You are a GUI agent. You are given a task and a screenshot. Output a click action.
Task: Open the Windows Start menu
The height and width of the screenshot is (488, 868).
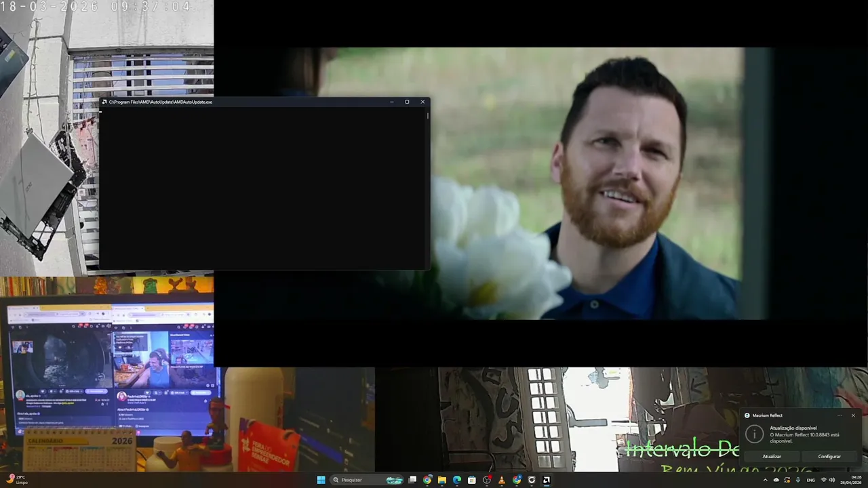(321, 480)
